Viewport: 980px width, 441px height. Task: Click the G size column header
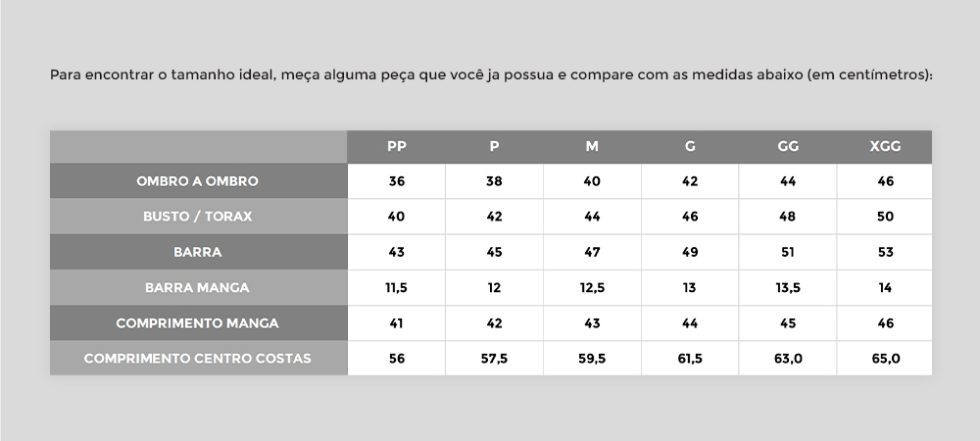(x=690, y=146)
